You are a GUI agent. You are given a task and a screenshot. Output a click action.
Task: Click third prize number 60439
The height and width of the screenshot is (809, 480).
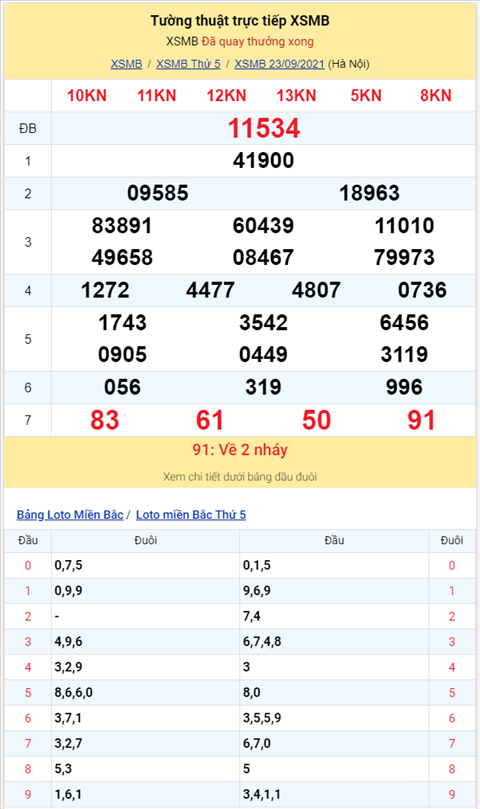coord(263,225)
